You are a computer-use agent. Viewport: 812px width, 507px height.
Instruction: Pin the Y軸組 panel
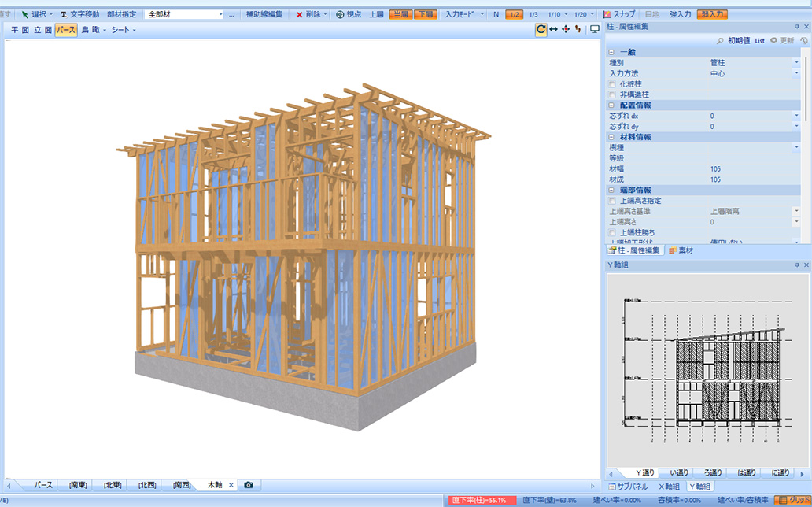pyautogui.click(x=797, y=265)
